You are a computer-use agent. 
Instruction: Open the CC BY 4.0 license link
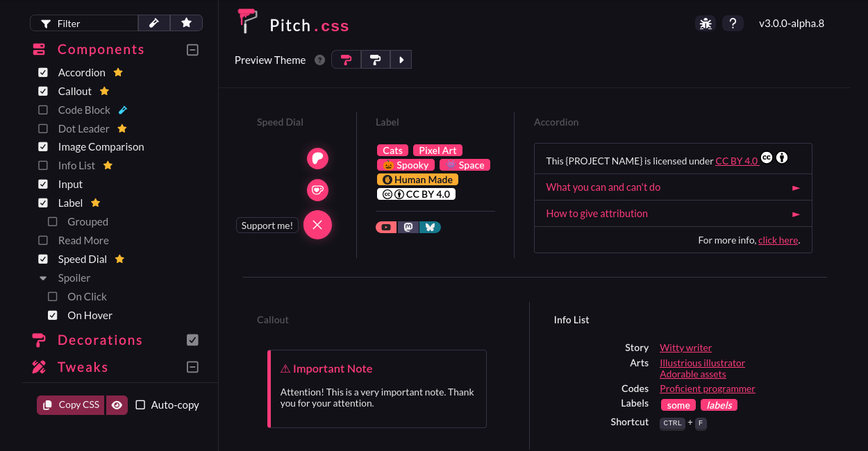737,161
